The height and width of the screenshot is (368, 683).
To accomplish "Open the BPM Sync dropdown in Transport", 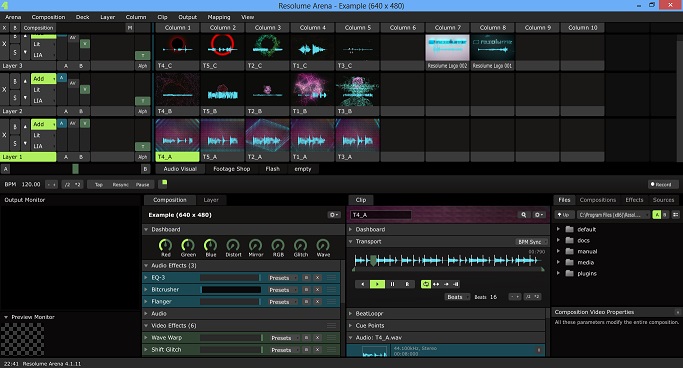I will click(x=531, y=242).
